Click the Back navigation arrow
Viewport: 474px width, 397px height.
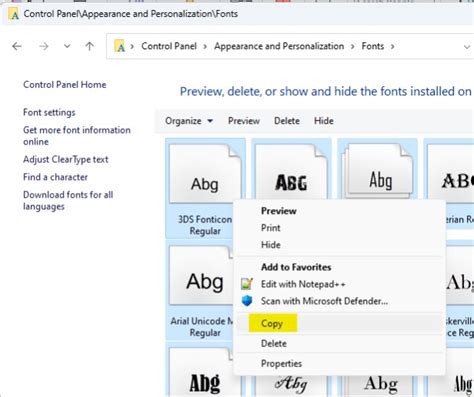tap(17, 46)
